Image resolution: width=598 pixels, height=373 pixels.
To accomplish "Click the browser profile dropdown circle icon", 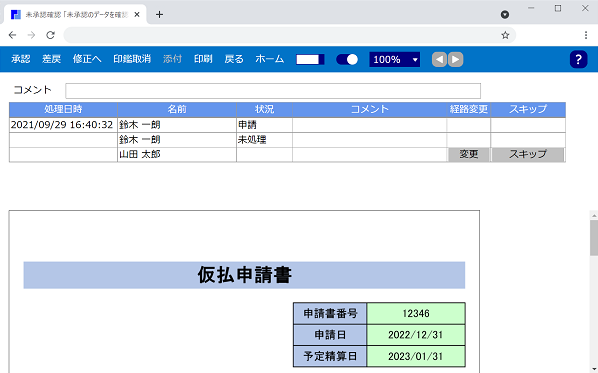I will coord(505,14).
